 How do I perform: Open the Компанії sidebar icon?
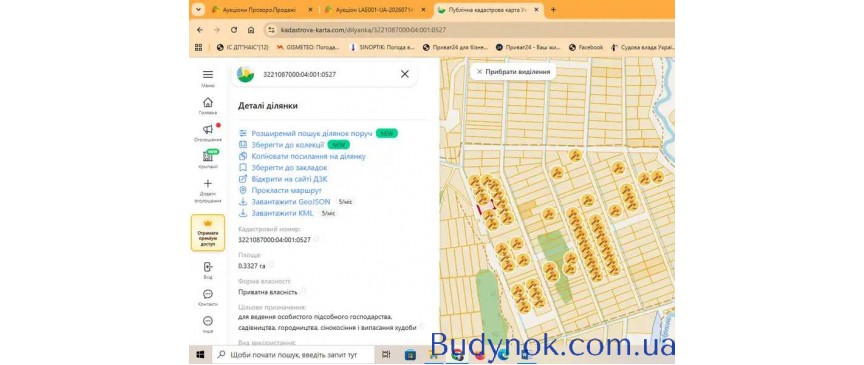tap(208, 157)
